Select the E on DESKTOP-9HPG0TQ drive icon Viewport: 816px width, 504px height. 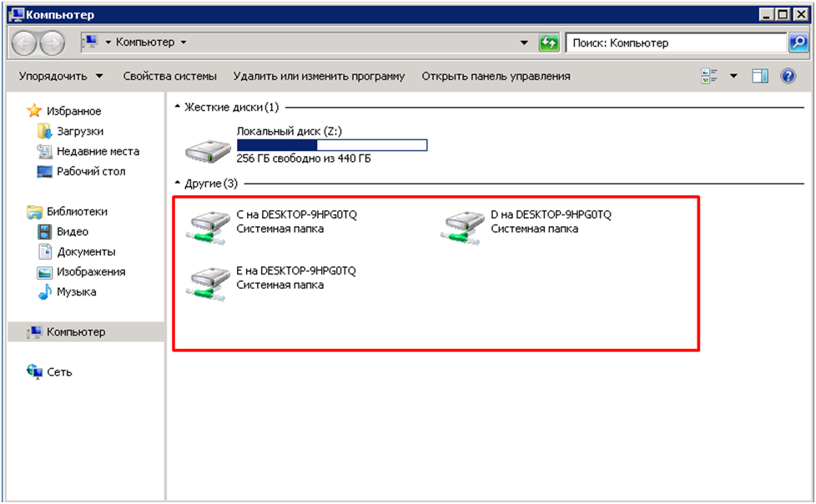208,283
